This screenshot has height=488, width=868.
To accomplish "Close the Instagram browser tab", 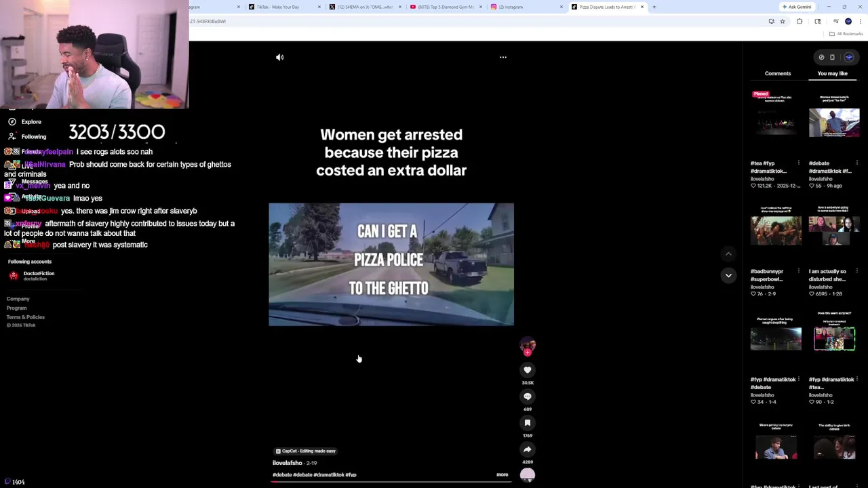I will (x=561, y=7).
